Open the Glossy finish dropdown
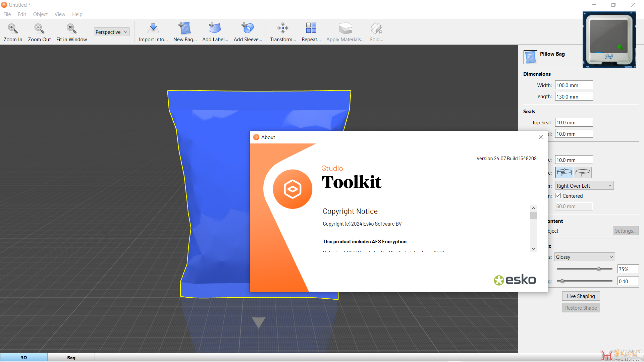The height and width of the screenshot is (362, 644). coord(584,257)
